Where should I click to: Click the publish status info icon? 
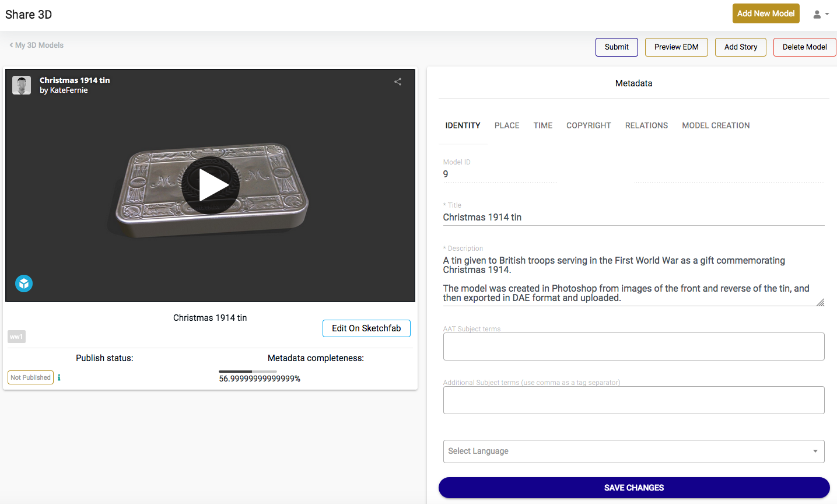(59, 377)
